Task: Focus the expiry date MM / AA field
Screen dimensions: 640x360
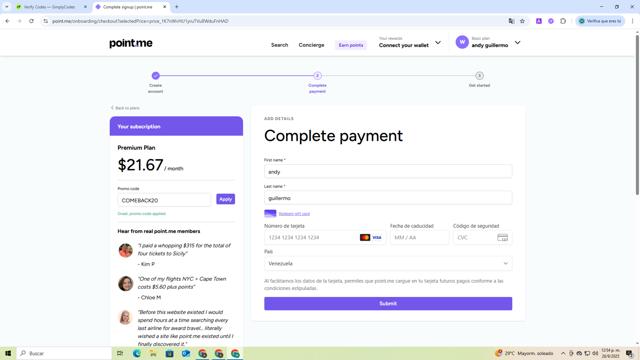Action: click(x=419, y=238)
